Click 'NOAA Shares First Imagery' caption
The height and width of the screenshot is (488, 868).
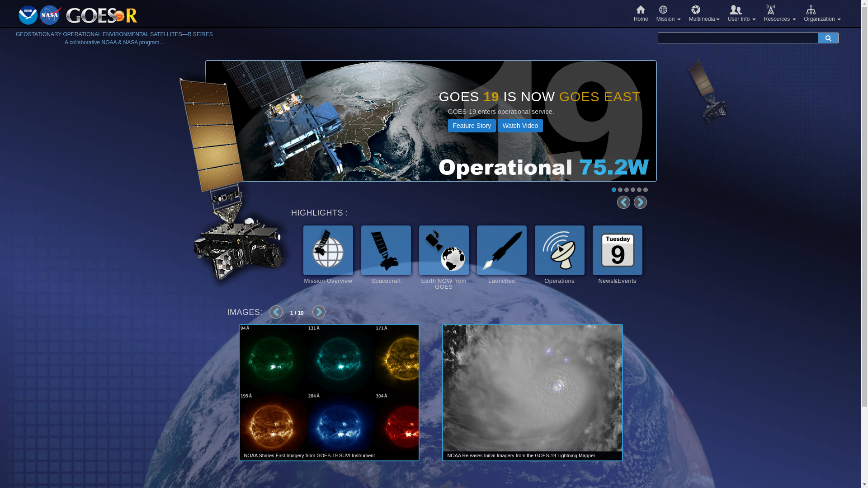[x=309, y=455]
